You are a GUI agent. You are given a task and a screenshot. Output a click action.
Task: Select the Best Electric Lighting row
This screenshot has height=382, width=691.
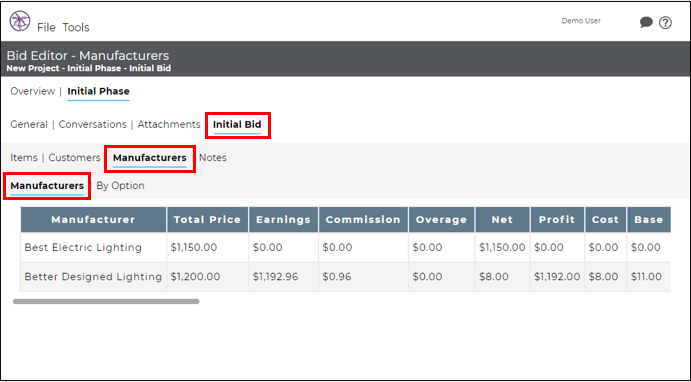tap(346, 247)
